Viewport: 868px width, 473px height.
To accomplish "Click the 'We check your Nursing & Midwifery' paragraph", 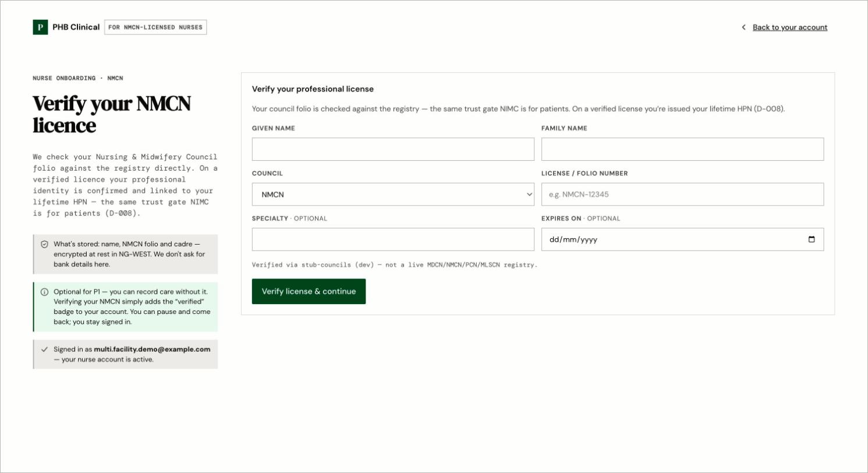I will tap(125, 185).
